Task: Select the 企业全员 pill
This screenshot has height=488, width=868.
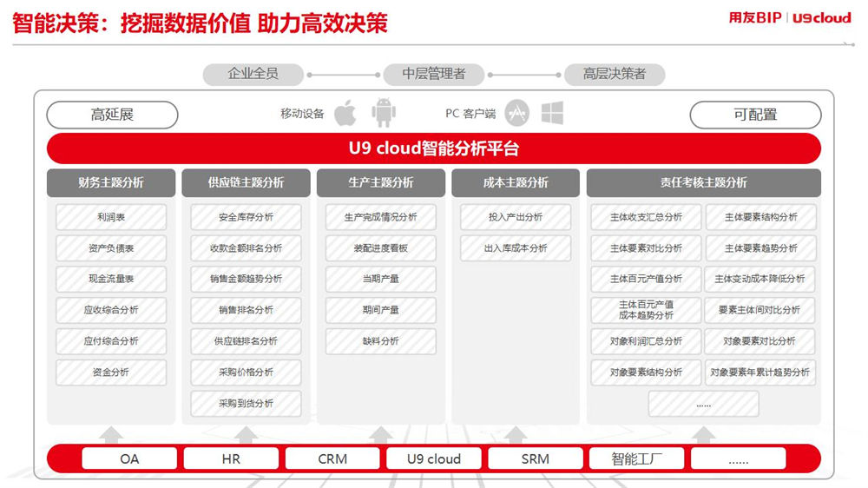Action: click(x=253, y=74)
